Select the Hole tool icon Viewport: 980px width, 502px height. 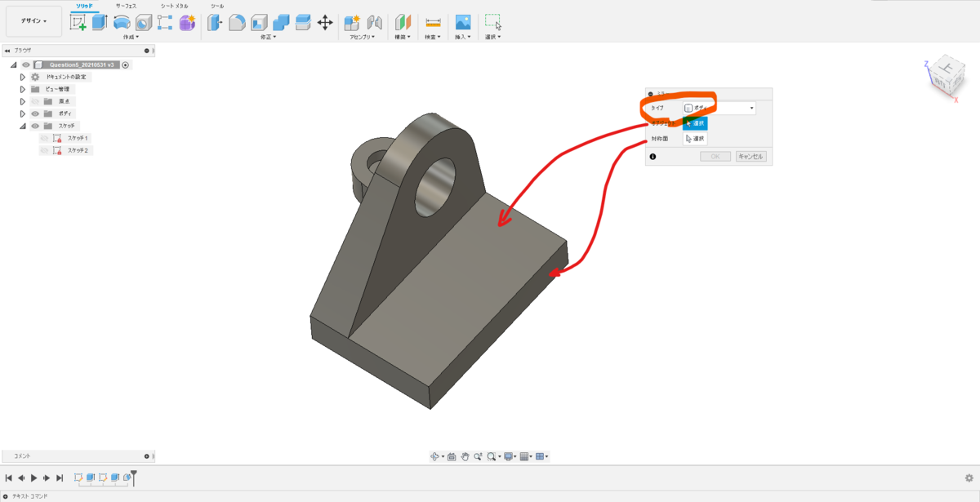(x=144, y=23)
